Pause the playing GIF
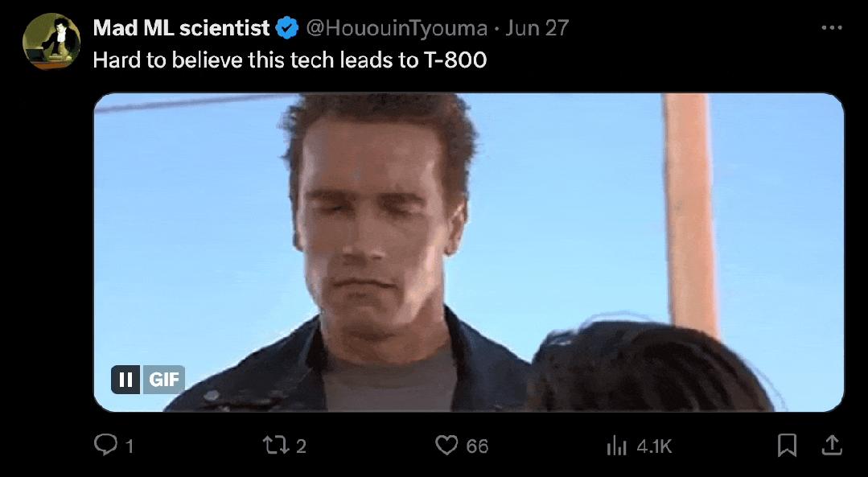868x477 pixels. coord(125,380)
